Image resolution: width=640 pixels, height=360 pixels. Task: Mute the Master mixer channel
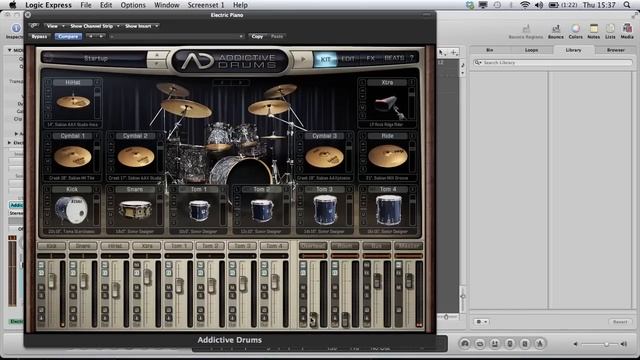point(399,287)
